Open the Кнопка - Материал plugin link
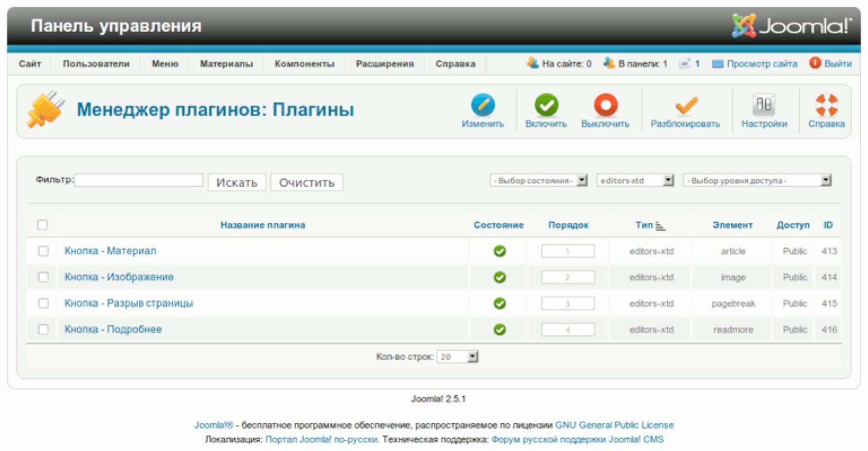Viewport: 868px width, 451px height. [111, 251]
